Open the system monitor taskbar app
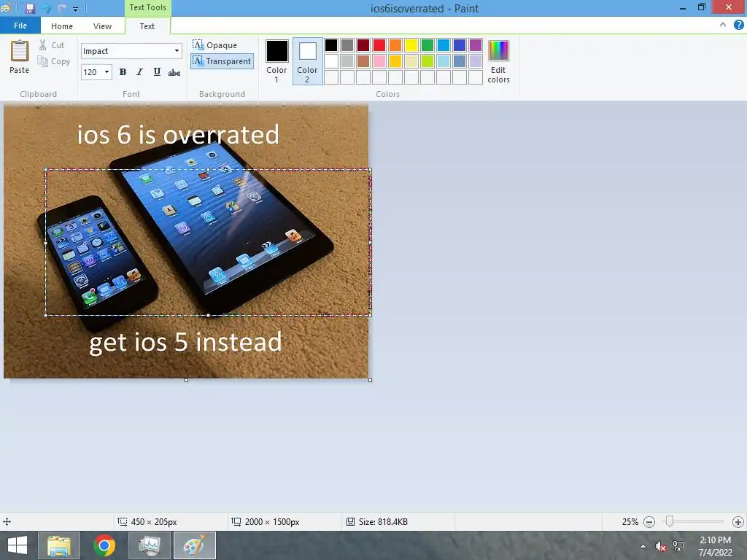This screenshot has height=560, width=747. [150, 545]
